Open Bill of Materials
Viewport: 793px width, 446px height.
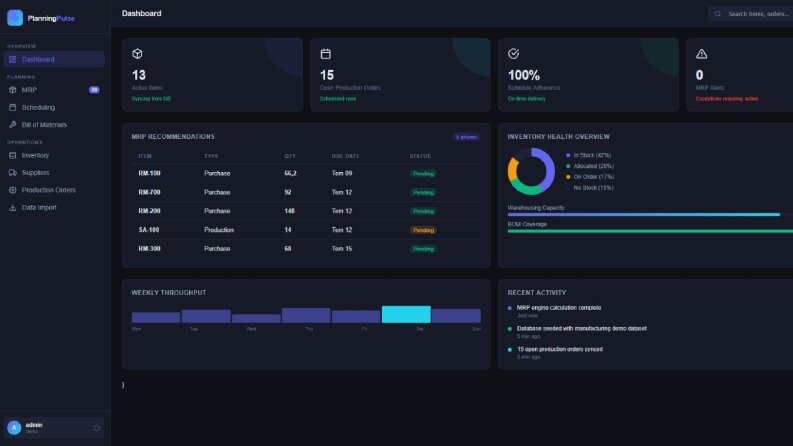[x=54, y=125]
